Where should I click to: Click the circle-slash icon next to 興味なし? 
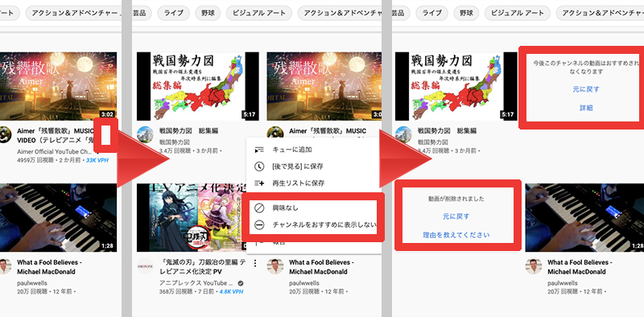tap(258, 208)
